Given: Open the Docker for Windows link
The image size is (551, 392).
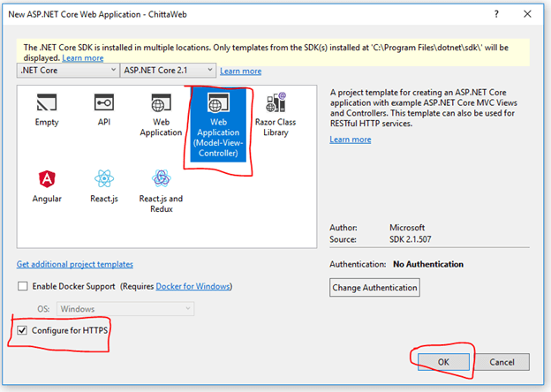Looking at the screenshot, I should point(192,286).
